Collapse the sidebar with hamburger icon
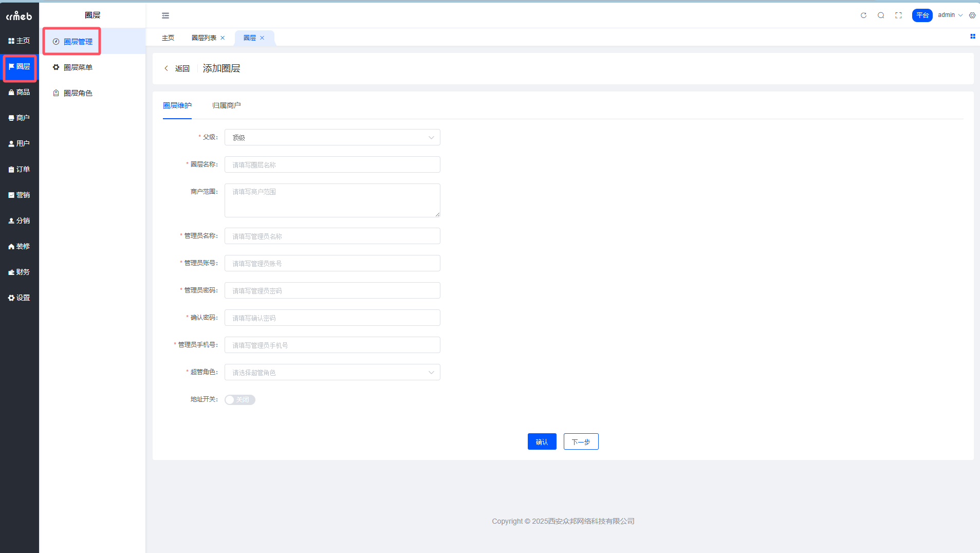The width and height of the screenshot is (980, 553). (165, 15)
